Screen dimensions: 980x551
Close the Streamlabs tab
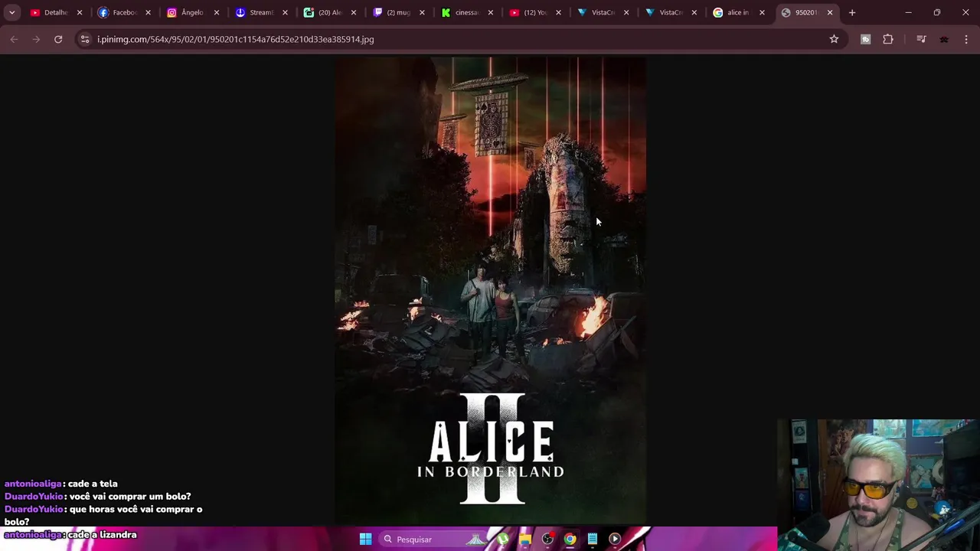[x=285, y=12]
